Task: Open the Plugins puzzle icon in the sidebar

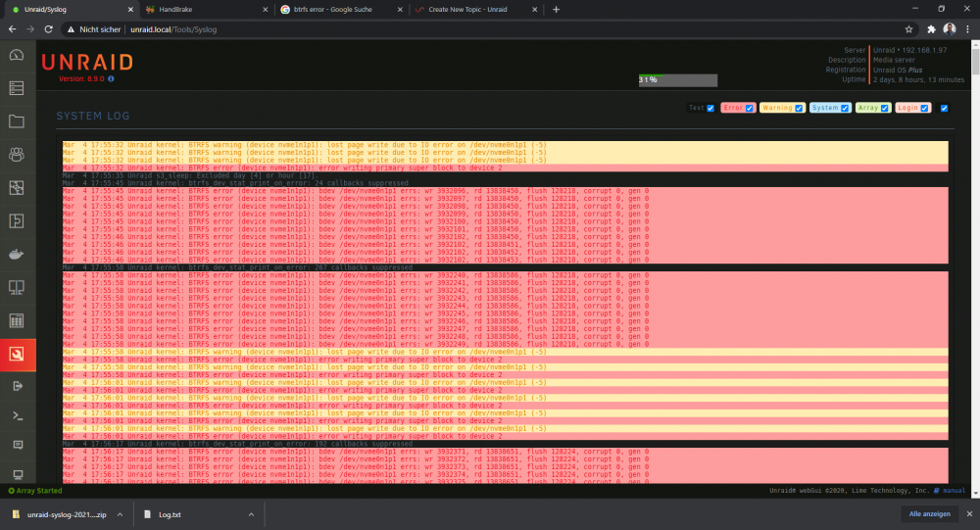Action: click(17, 220)
